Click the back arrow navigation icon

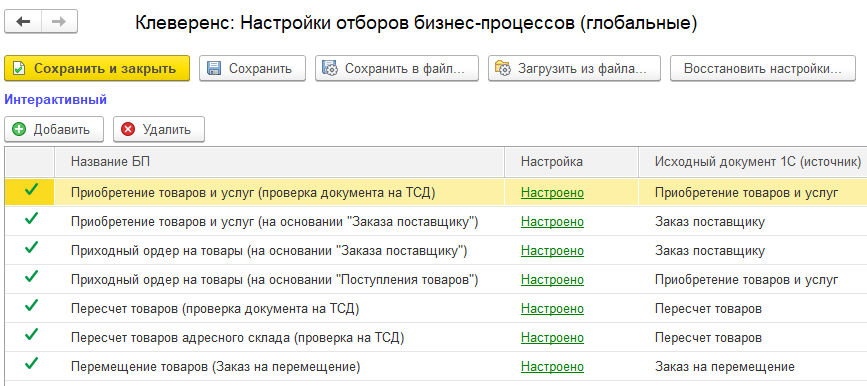[23, 22]
